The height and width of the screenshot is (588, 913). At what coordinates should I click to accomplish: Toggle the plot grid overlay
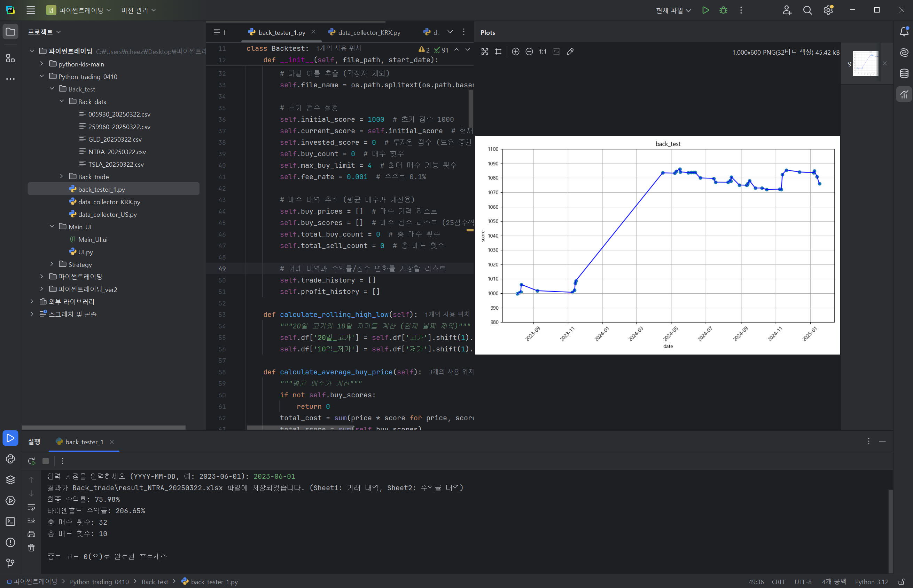498,51
